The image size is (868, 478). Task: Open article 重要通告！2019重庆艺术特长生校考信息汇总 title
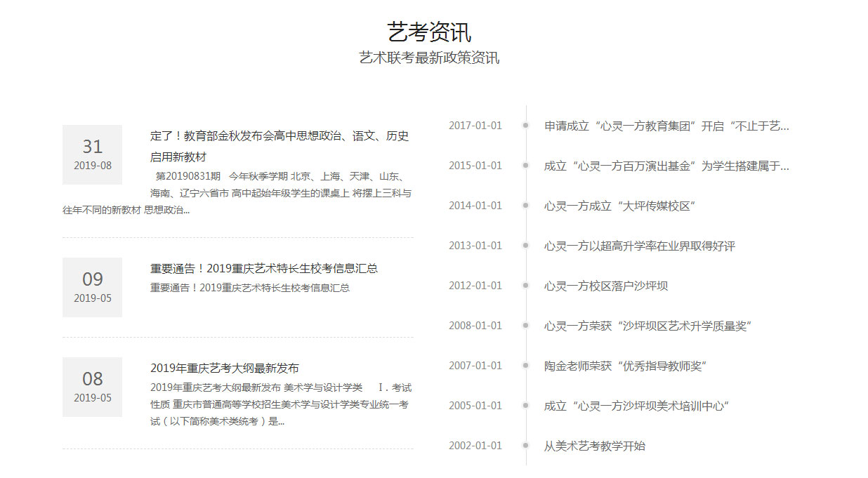coord(264,269)
